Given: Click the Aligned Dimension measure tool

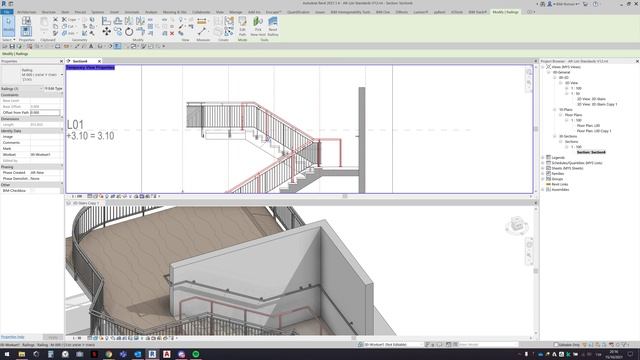Looking at the screenshot, I should (x=202, y=21).
